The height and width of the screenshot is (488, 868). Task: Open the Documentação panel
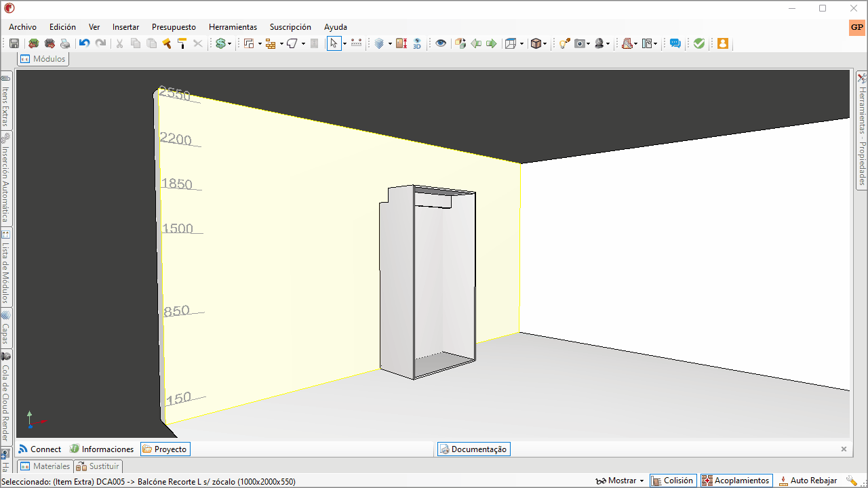[x=473, y=449]
